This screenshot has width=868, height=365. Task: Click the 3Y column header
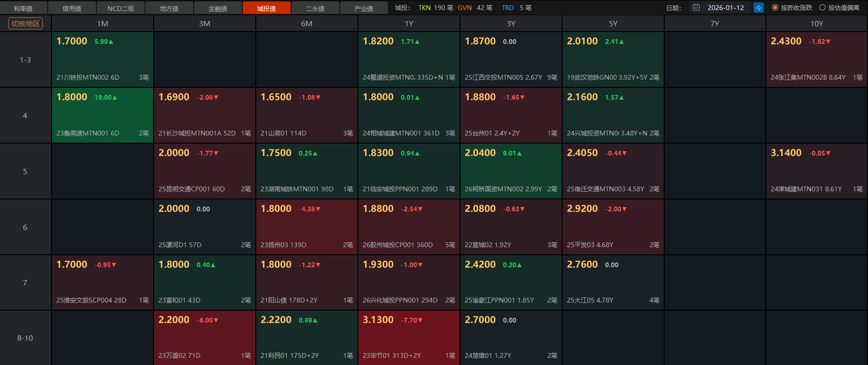pyautogui.click(x=511, y=23)
